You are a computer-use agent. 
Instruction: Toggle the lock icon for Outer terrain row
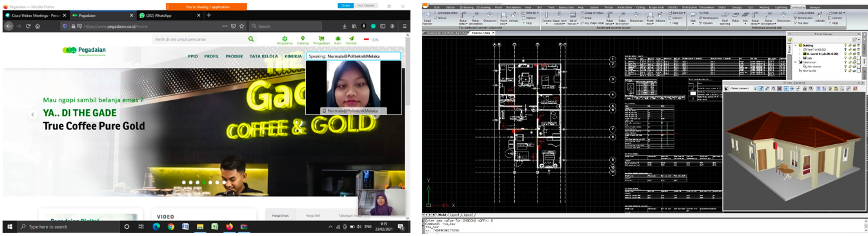[850, 62]
